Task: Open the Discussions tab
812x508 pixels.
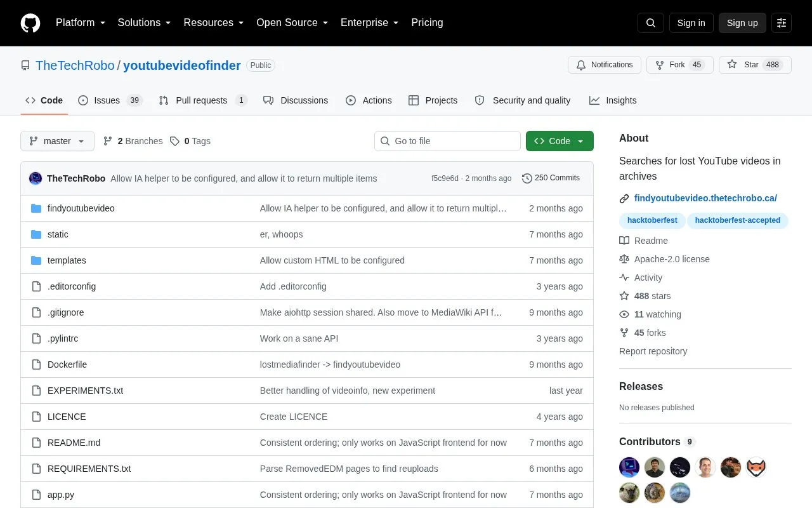Action: point(296,100)
